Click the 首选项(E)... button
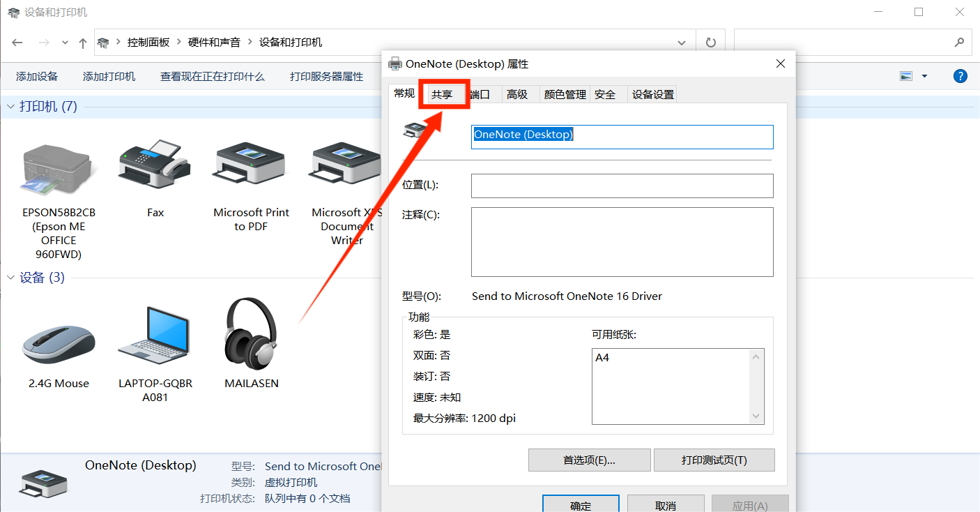The width and height of the screenshot is (980, 512). pos(589,460)
